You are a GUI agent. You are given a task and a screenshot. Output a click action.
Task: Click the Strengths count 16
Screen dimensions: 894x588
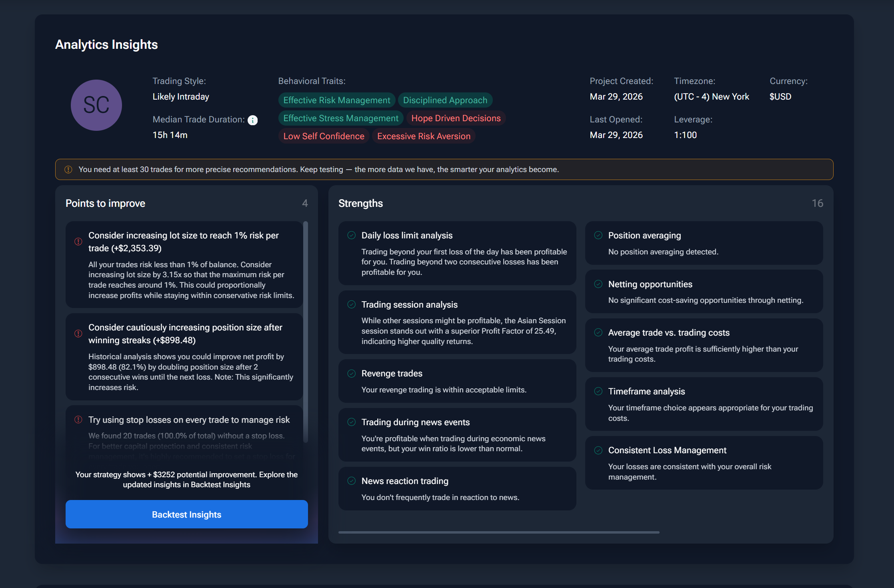817,203
